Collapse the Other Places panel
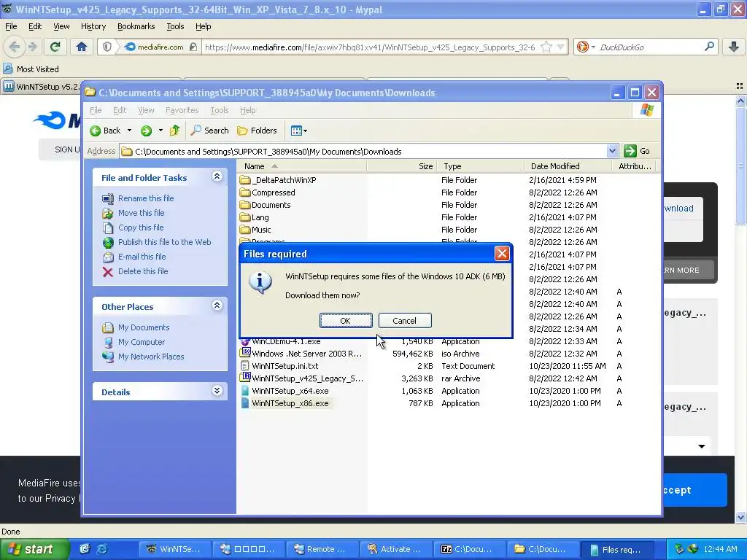Screen dimensions: 747x560 coord(217,306)
